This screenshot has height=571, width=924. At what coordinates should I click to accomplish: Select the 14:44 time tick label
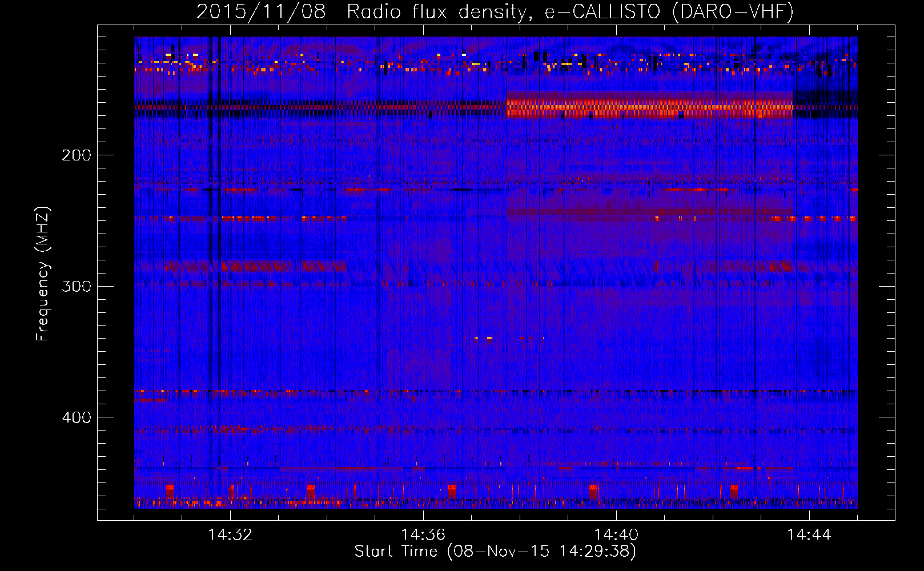[809, 535]
